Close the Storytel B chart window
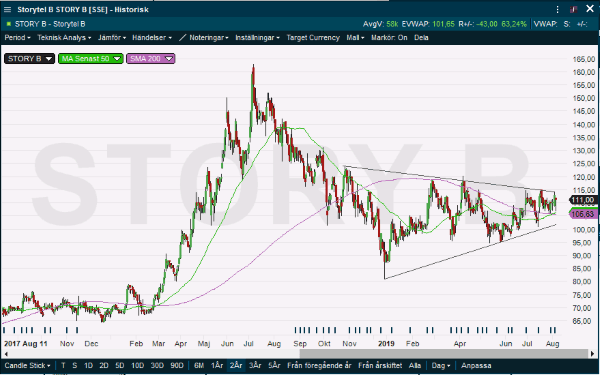Image resolution: width=600 pixels, height=375 pixels. (x=590, y=9)
